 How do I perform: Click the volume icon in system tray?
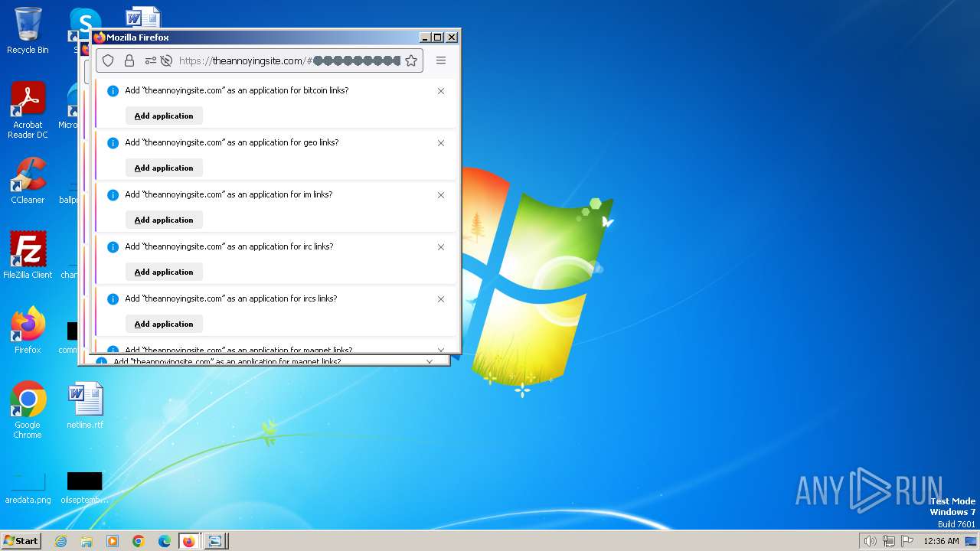pyautogui.click(x=870, y=541)
